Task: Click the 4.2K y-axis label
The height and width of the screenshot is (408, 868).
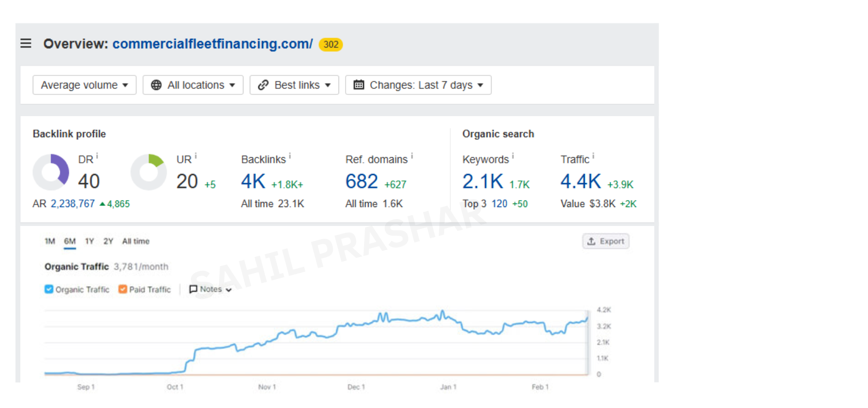Action: point(604,310)
